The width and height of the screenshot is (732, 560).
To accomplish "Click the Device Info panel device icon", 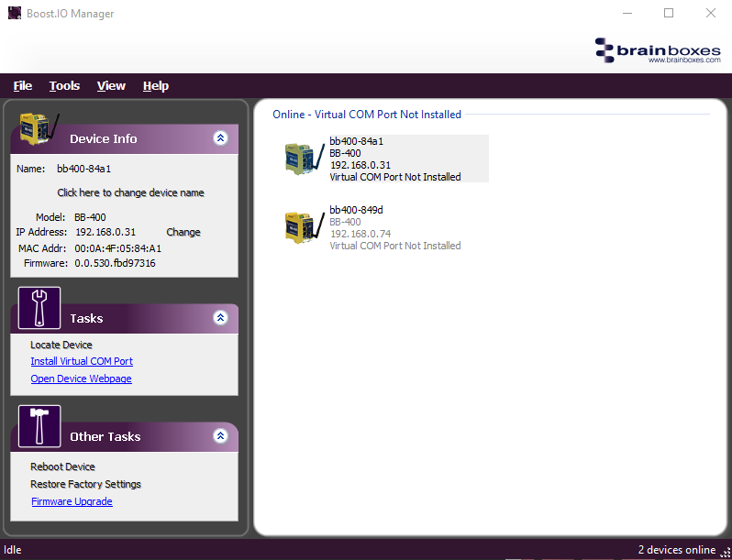I will pos(39,129).
